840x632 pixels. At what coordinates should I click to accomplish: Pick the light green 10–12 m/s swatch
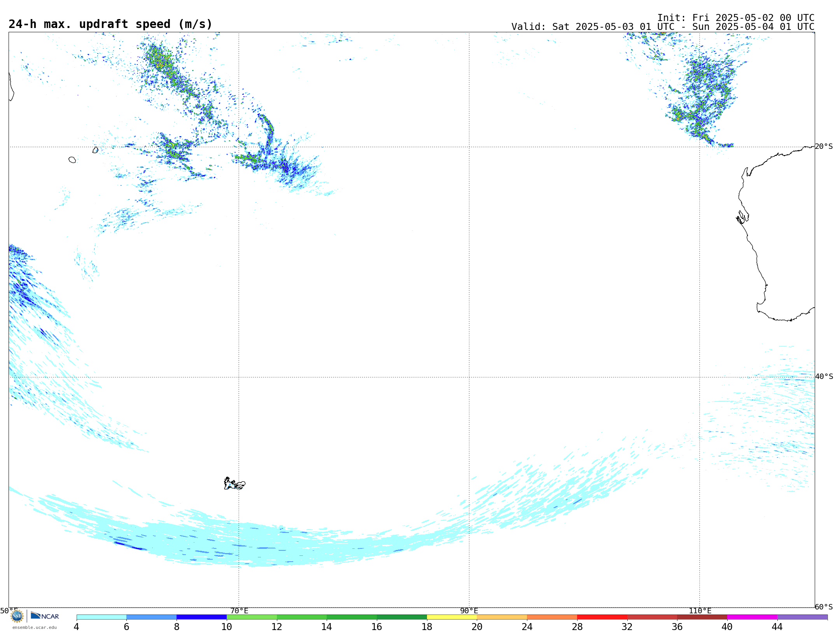tap(252, 617)
